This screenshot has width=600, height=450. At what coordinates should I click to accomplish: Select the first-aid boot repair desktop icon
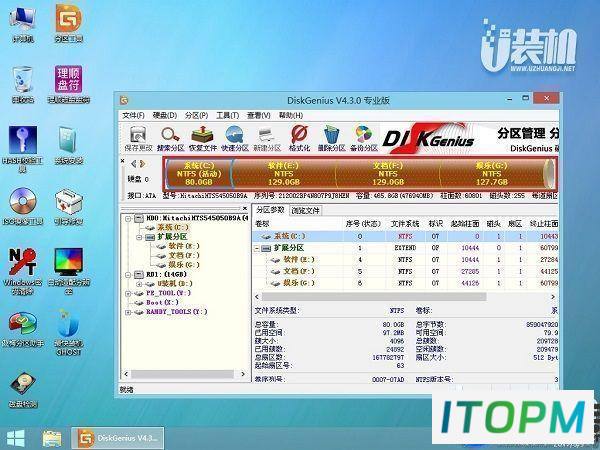pos(68,206)
